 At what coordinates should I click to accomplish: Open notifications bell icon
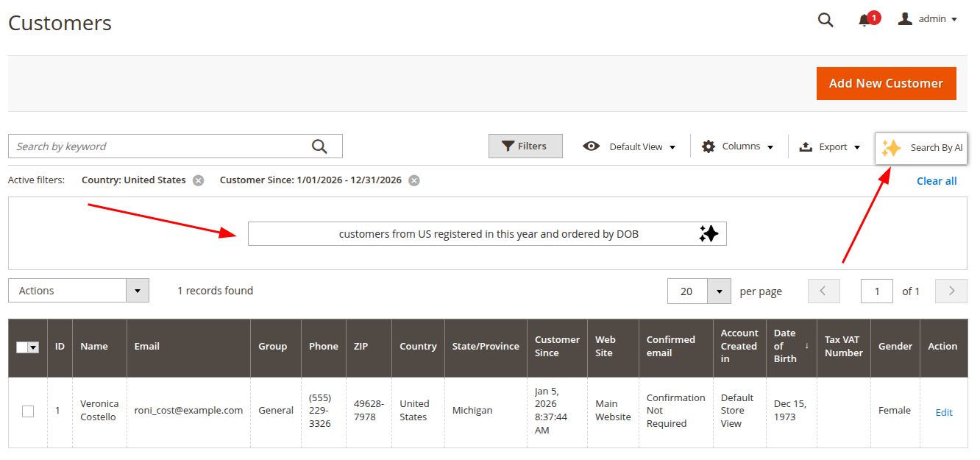[864, 21]
